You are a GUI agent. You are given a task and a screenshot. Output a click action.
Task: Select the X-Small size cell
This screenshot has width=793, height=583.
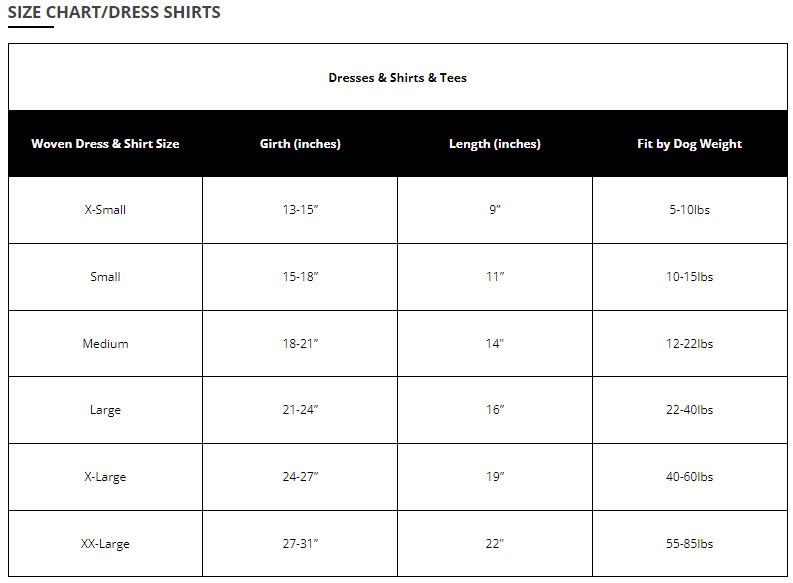pos(105,210)
